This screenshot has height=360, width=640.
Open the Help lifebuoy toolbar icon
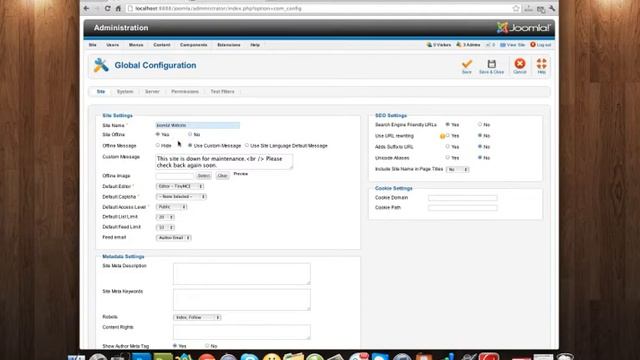tap(541, 64)
